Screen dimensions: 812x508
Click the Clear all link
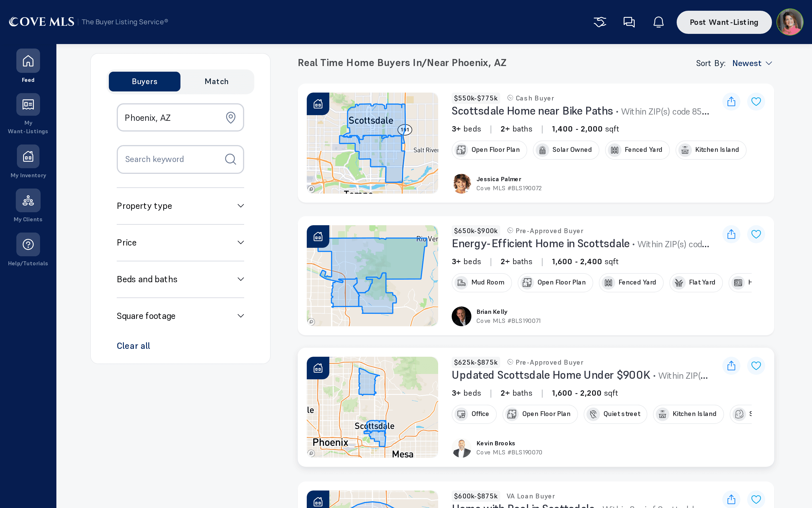click(x=133, y=346)
